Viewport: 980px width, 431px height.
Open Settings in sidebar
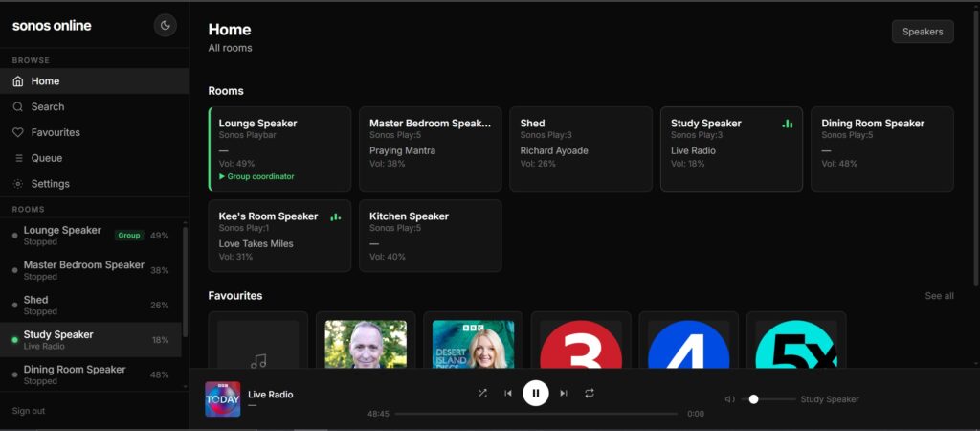(95, 184)
